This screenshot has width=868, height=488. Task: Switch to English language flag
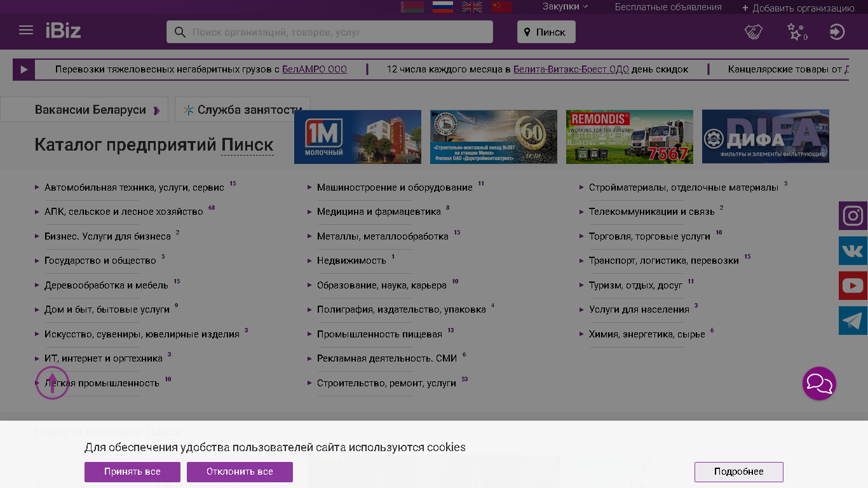(472, 7)
